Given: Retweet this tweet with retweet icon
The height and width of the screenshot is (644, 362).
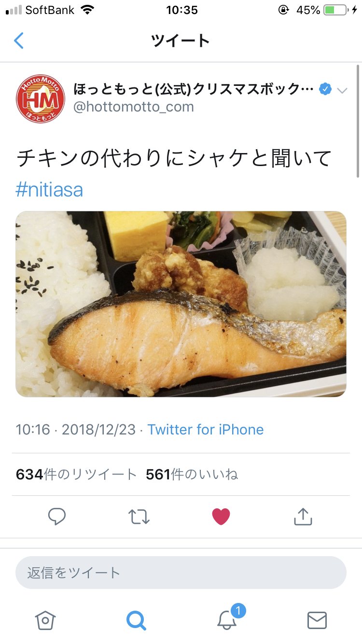Looking at the screenshot, I should (x=139, y=517).
